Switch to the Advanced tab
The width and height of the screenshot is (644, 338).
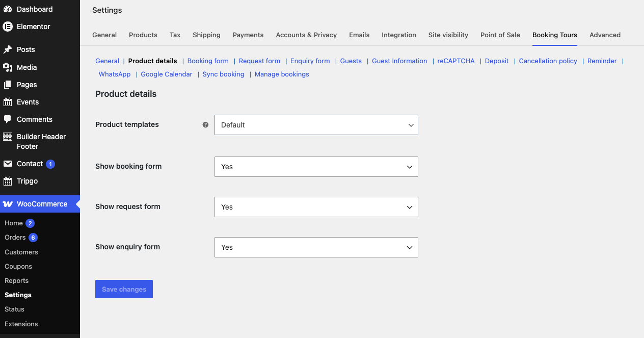point(605,35)
